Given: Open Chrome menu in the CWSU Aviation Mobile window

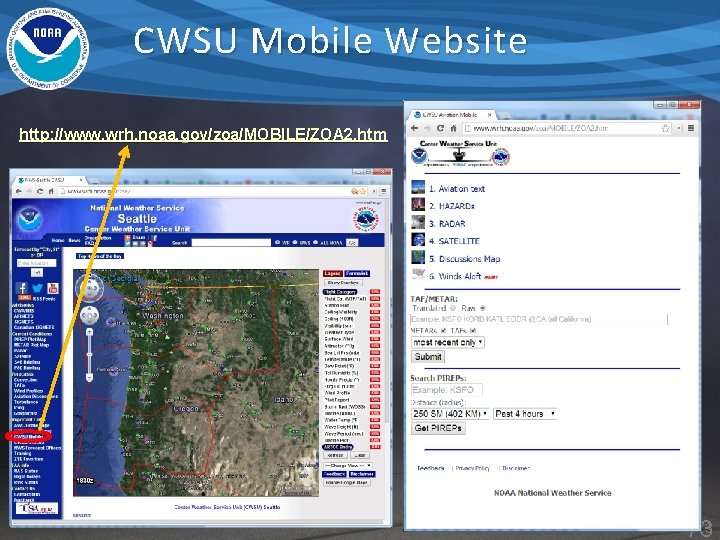Looking at the screenshot, I should [x=691, y=129].
